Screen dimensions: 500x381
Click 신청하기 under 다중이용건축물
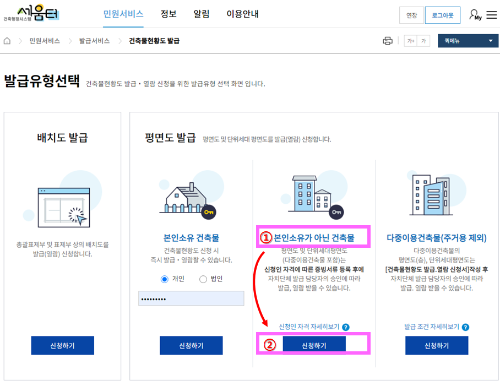click(x=437, y=346)
